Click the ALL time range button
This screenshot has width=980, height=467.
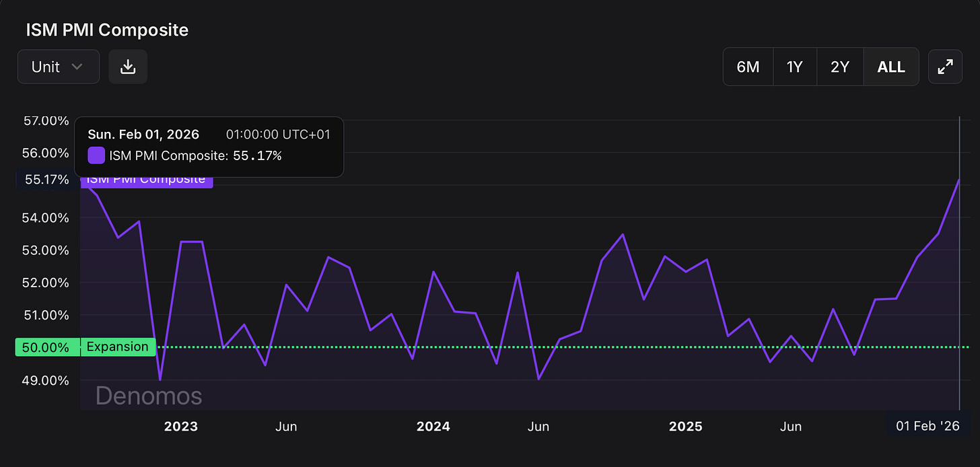coord(891,67)
